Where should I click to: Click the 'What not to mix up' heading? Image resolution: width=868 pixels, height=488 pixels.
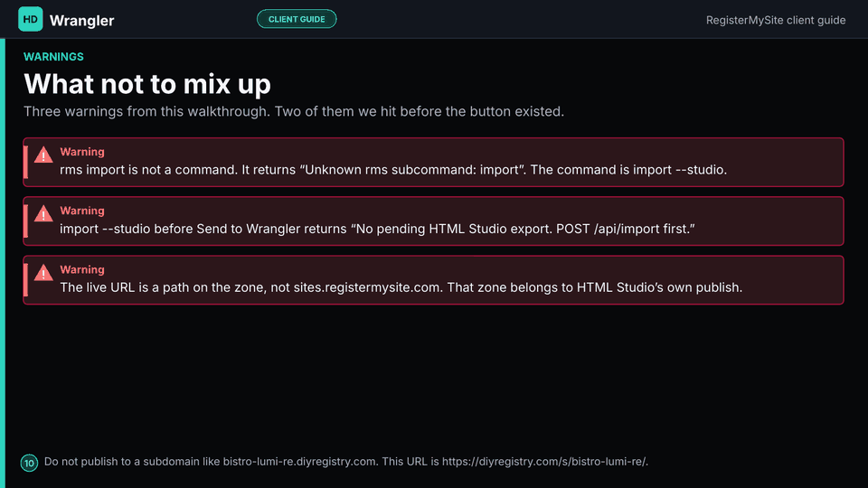coord(147,84)
